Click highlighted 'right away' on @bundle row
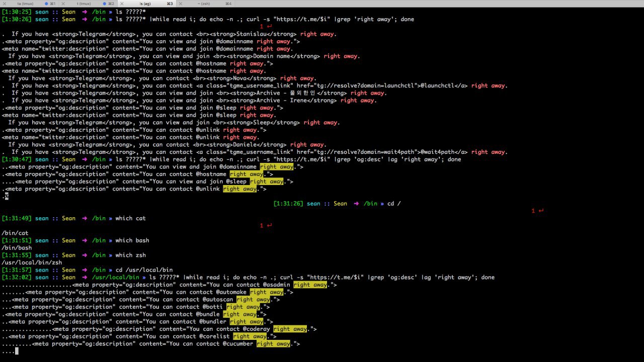Viewport: 644px width, 362px height. [239, 314]
